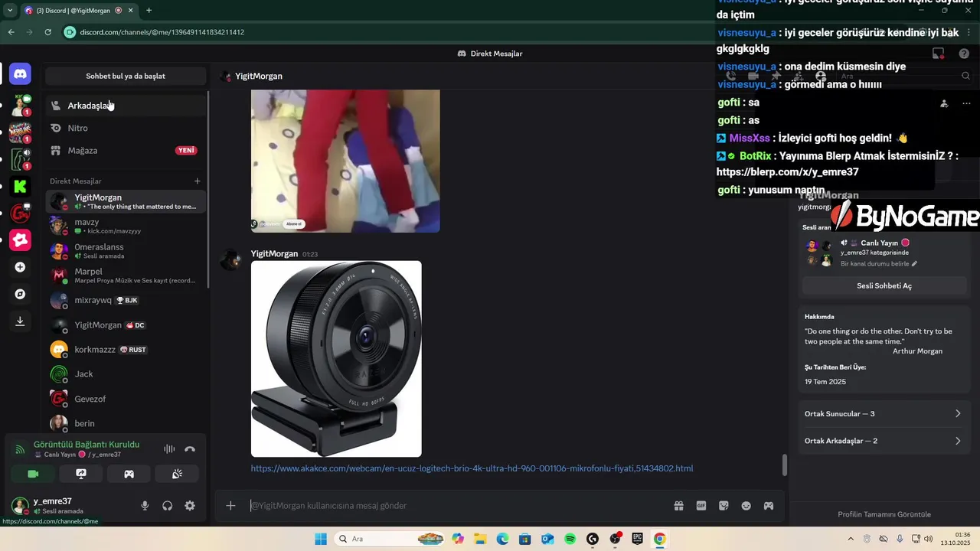The height and width of the screenshot is (551, 980).
Task: Open Mağaza shop page
Action: click(x=125, y=151)
